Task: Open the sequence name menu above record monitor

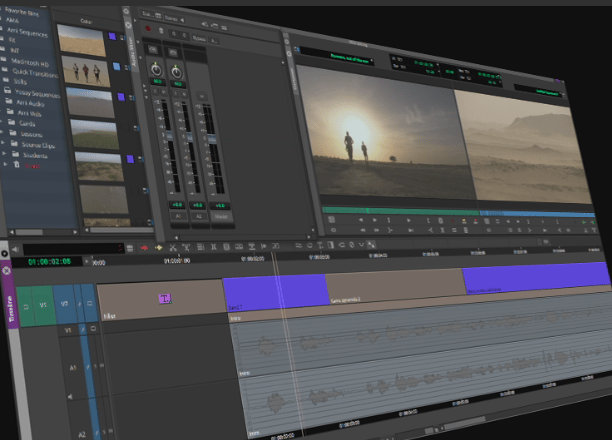Action: [539, 91]
